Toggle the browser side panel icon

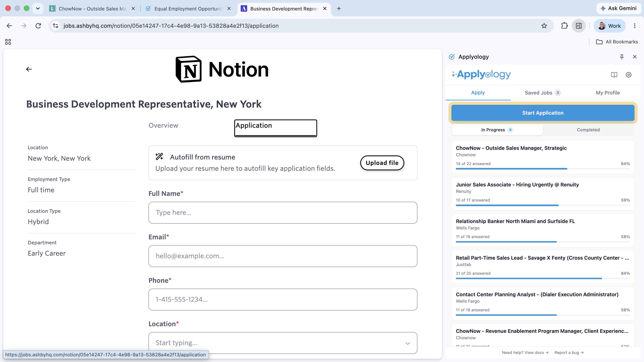579,26
